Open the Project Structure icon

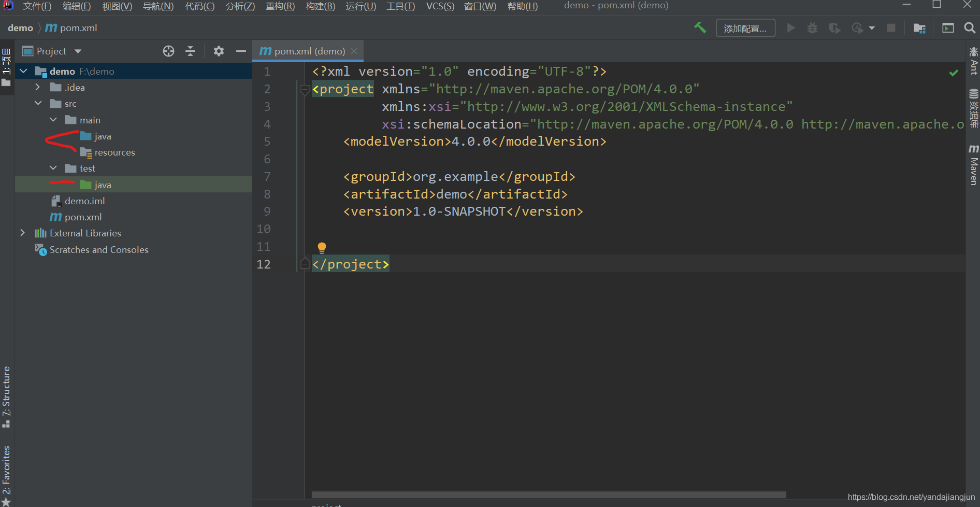[919, 28]
